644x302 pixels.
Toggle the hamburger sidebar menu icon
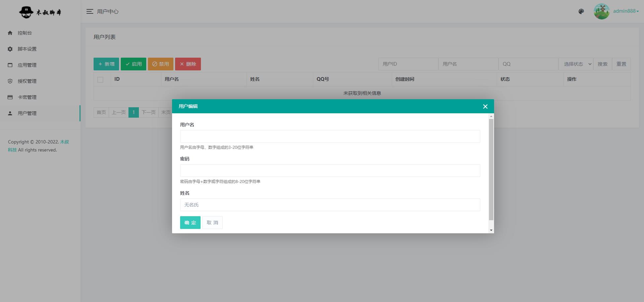[x=90, y=11]
